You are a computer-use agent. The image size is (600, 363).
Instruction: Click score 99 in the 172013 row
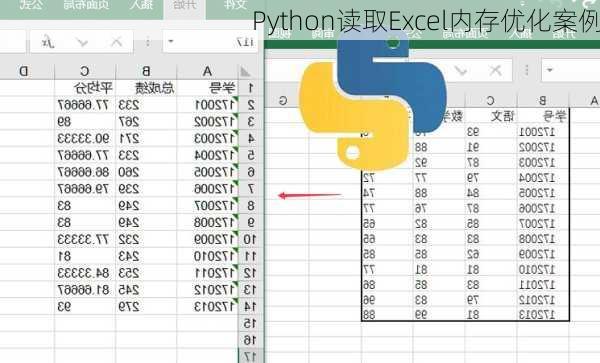coord(439,315)
